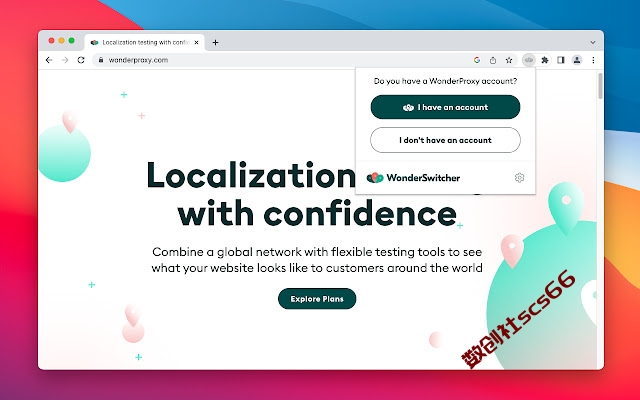Viewport: 640px width, 400px height.
Task: Maximize window with the green button
Action: pyautogui.click(x=71, y=40)
